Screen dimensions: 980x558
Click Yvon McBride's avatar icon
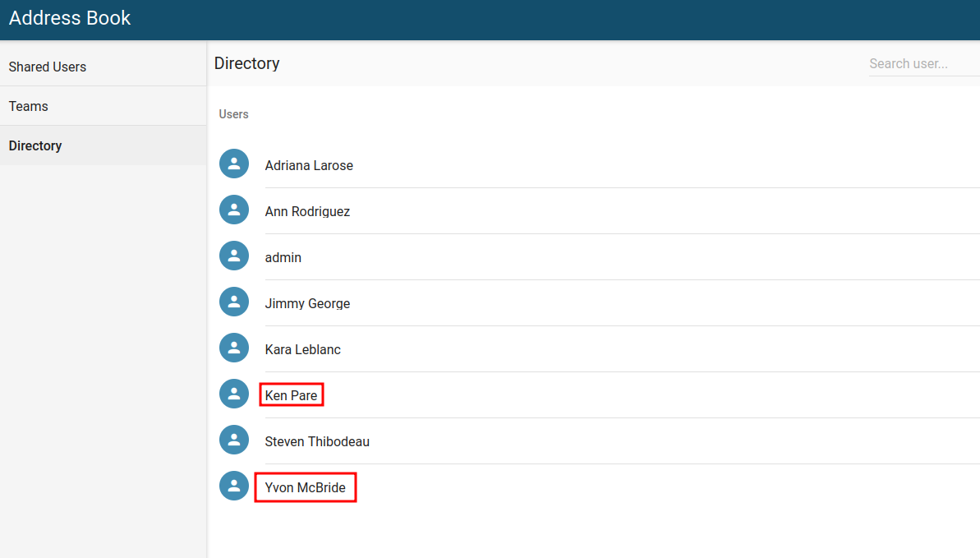coord(234,486)
